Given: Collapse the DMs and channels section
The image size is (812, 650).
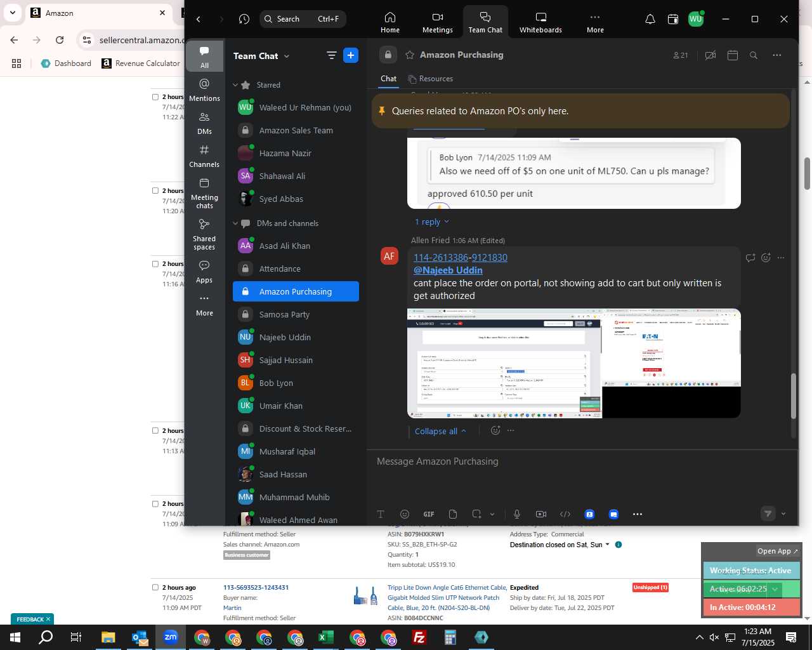Looking at the screenshot, I should 235,223.
